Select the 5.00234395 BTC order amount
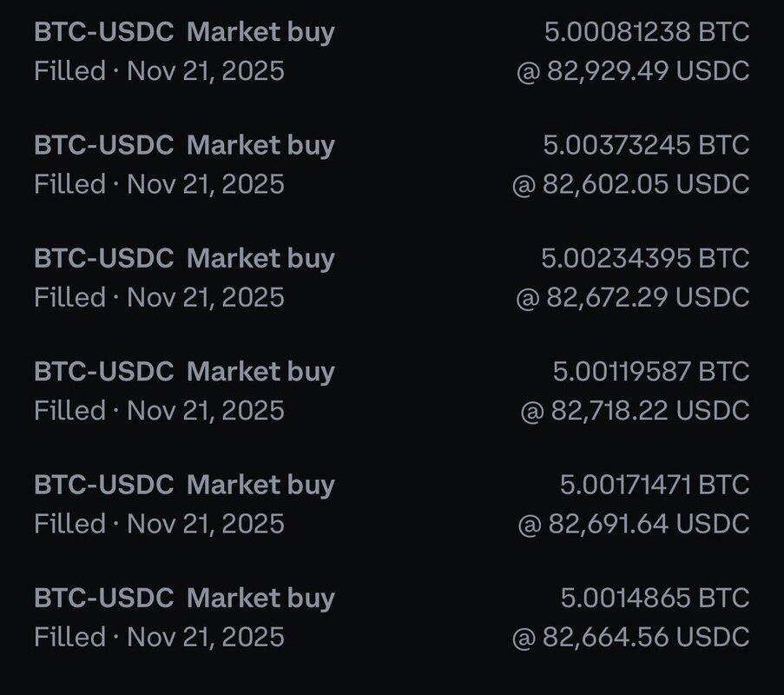Viewport: 784px width, 695px height. tap(644, 258)
